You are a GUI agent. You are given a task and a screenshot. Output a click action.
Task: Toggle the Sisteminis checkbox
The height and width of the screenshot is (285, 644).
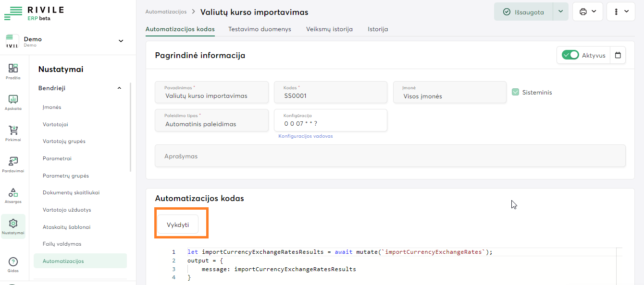(x=516, y=92)
